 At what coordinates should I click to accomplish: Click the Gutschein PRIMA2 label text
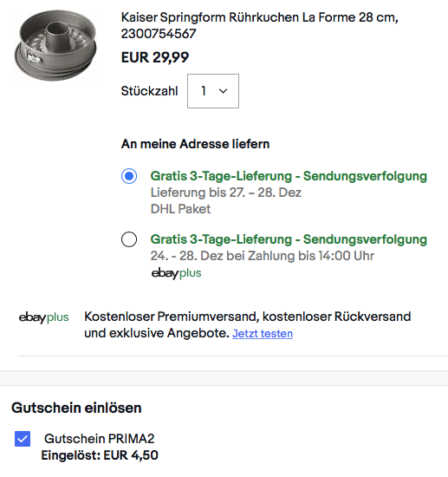click(x=100, y=439)
